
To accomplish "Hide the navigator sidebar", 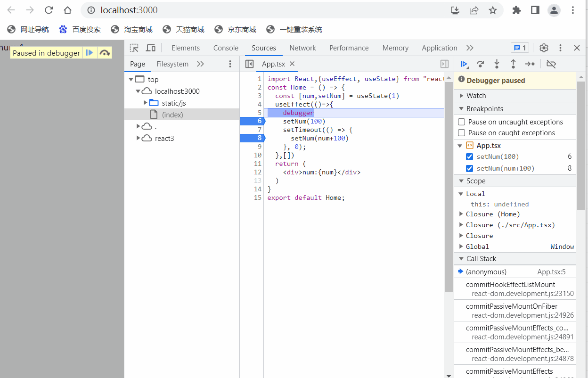I will 250,64.
